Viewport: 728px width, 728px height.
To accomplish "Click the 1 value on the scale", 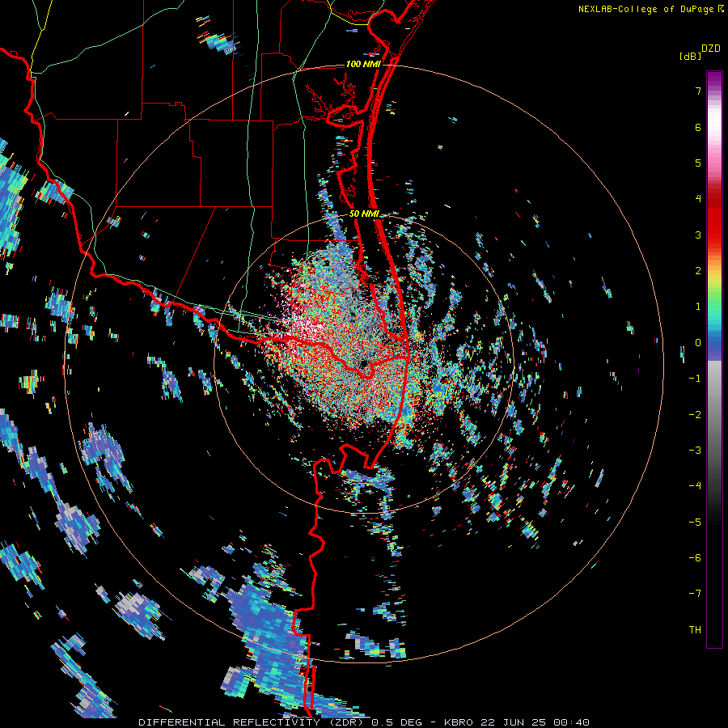I will pos(698,307).
